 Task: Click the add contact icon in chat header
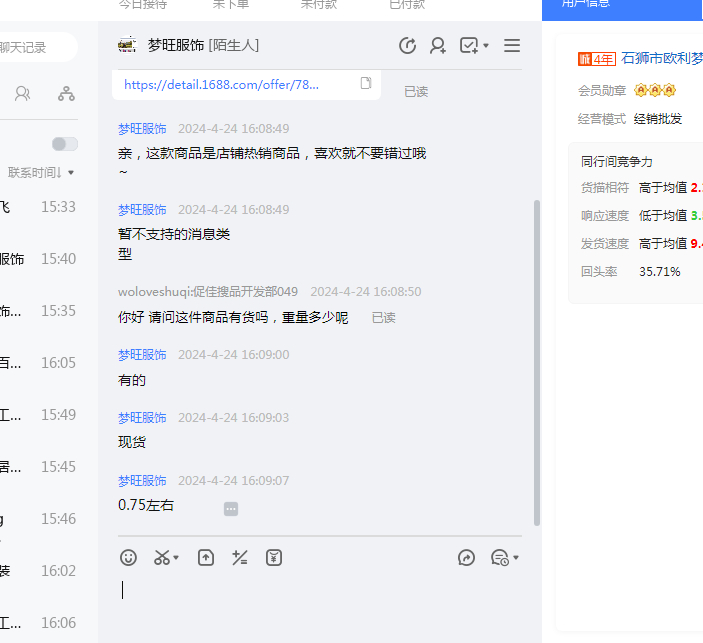[437, 45]
